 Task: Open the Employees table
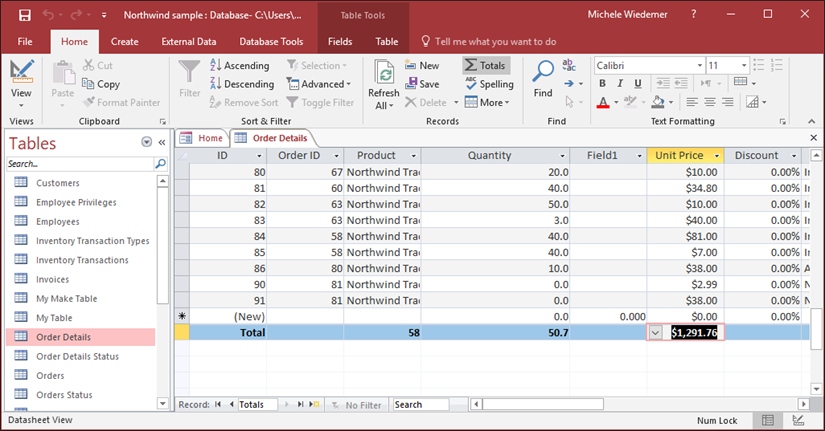[x=58, y=222]
